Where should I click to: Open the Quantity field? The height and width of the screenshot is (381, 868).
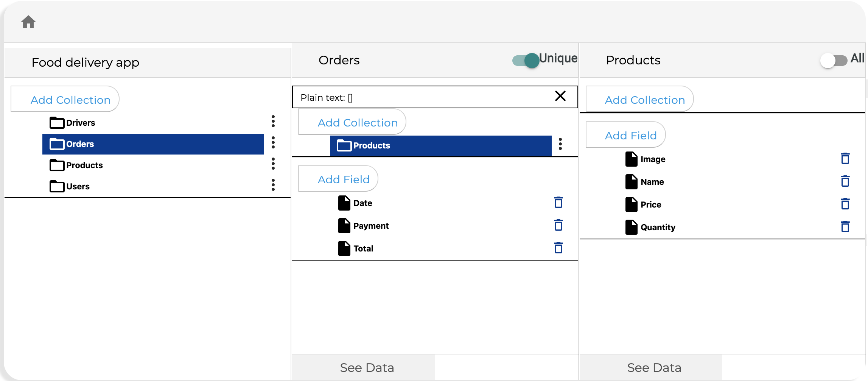[650, 227]
